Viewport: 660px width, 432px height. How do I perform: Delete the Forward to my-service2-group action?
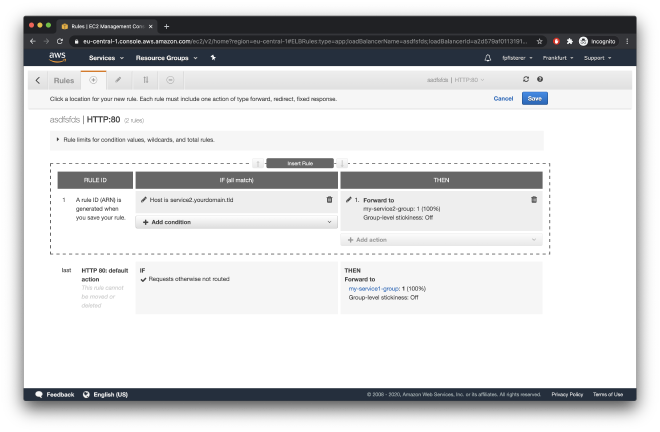tap(534, 200)
